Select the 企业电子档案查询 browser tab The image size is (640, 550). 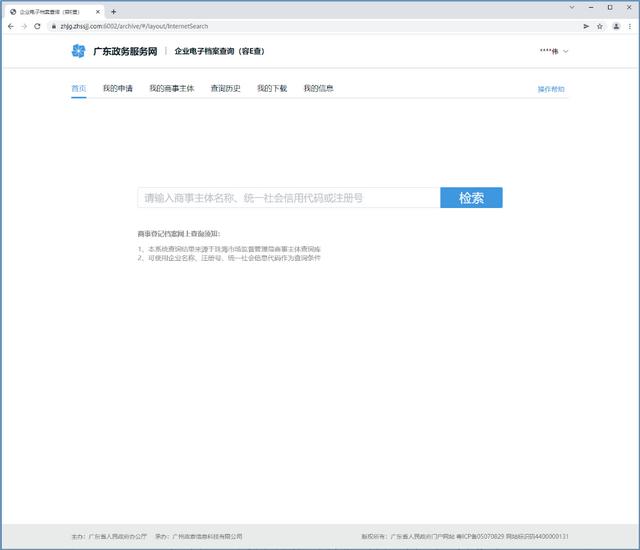pyautogui.click(x=55, y=12)
